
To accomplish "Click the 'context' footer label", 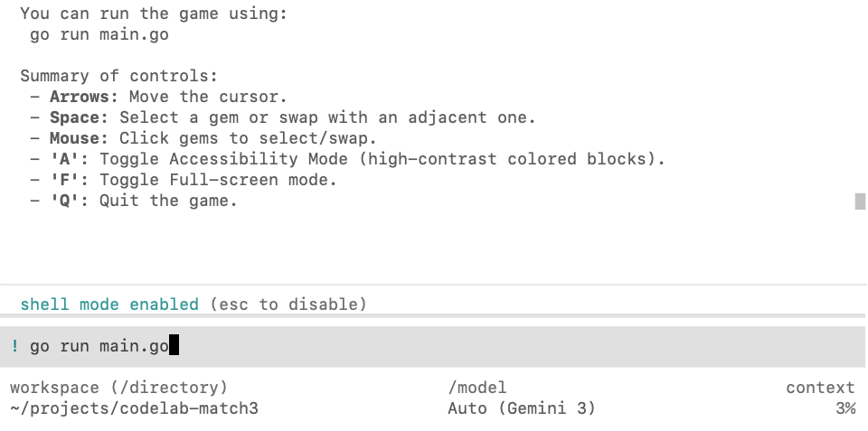I will [x=820, y=388].
